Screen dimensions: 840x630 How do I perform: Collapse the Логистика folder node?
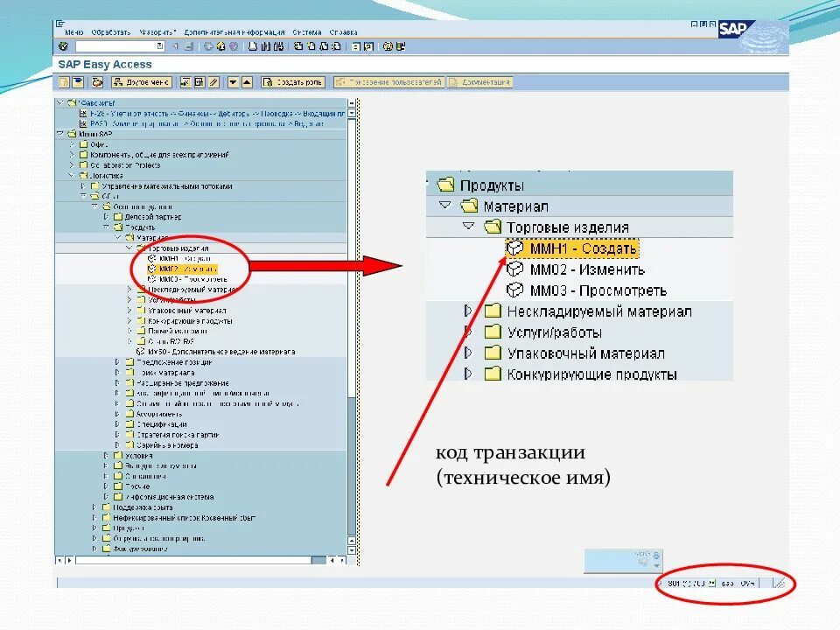click(72, 175)
